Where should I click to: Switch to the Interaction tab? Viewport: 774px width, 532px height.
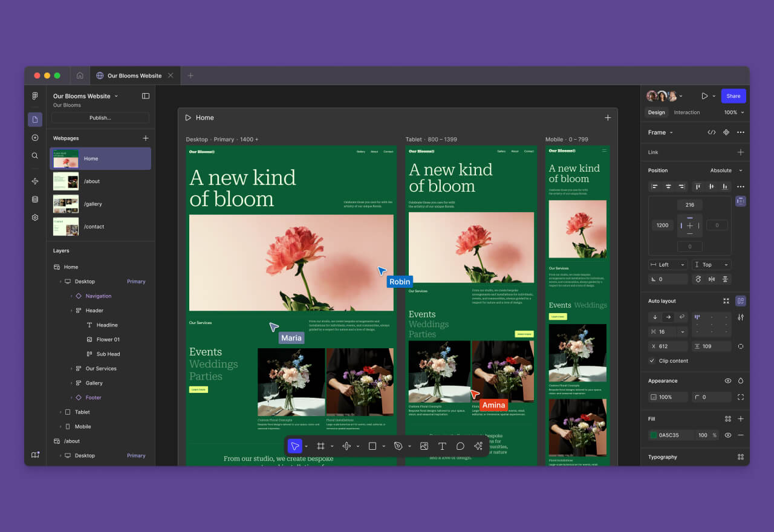(x=687, y=112)
